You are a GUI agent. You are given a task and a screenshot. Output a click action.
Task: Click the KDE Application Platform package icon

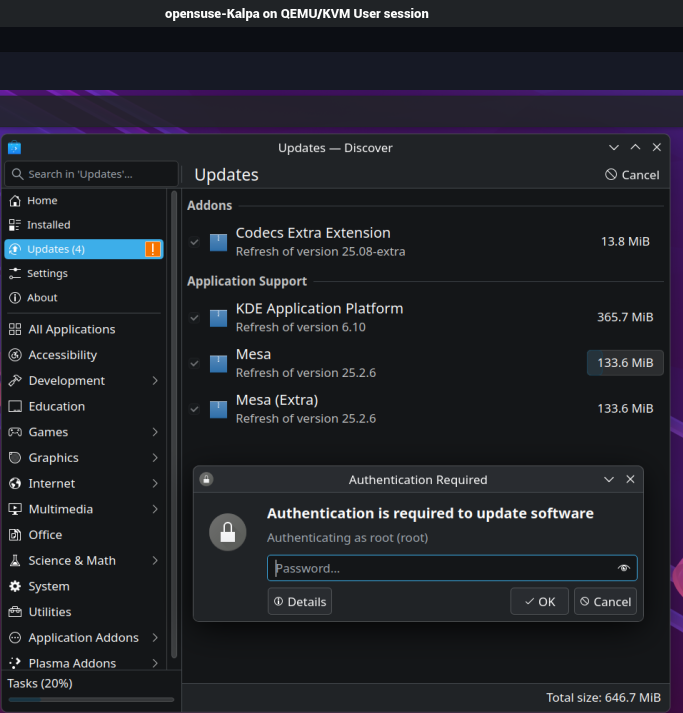pos(218,318)
